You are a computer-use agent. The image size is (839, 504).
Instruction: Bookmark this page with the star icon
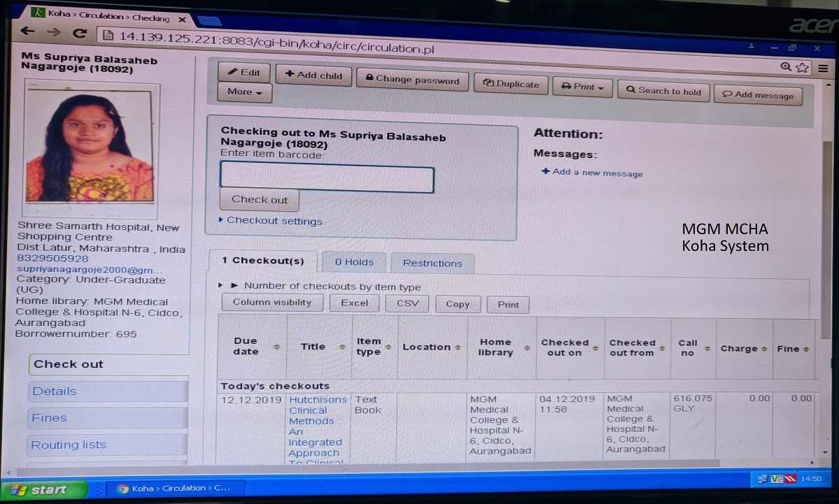click(802, 68)
